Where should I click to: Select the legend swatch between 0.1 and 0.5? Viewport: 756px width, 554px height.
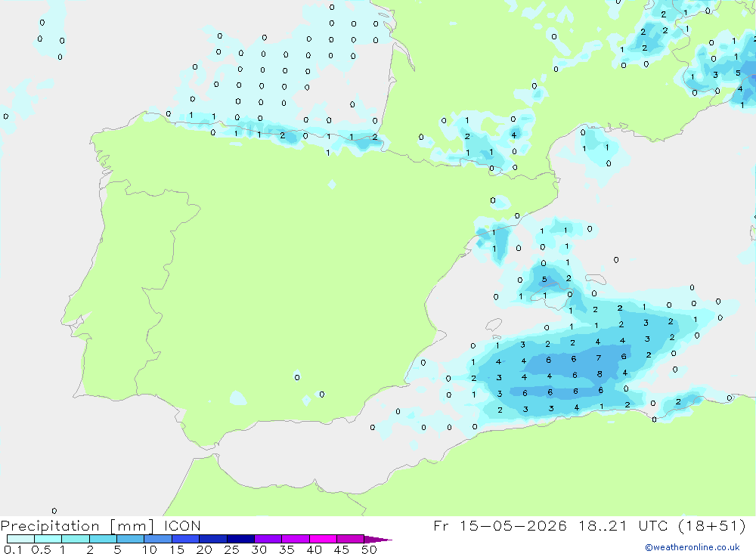[20, 539]
